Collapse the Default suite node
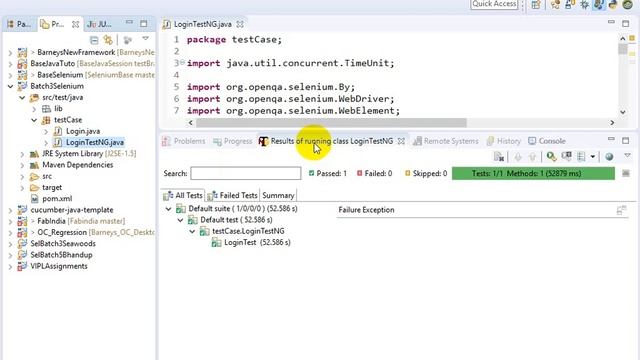Image resolution: width=640 pixels, height=360 pixels. click(x=168, y=209)
